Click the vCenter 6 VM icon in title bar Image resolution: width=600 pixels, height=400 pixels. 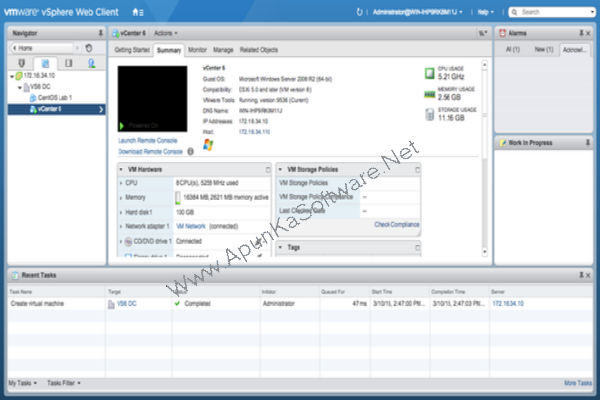115,33
